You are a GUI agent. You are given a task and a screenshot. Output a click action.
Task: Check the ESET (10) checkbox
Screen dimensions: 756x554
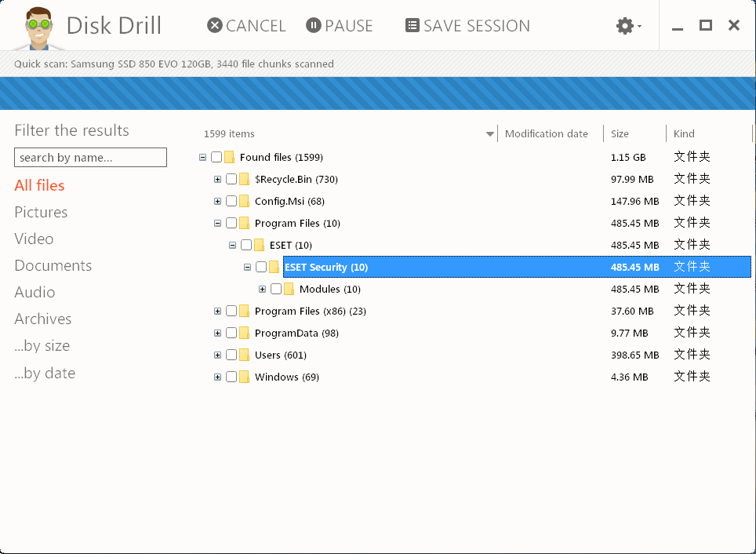coord(246,245)
